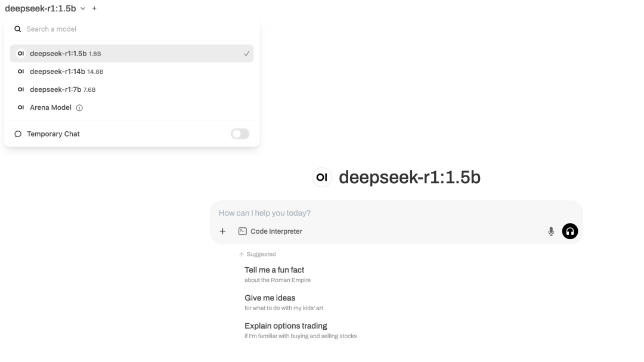Collapse the deepseek-r1:1.5b model selector chevron
Image resolution: width=644 pixels, height=362 pixels.
(x=83, y=8)
